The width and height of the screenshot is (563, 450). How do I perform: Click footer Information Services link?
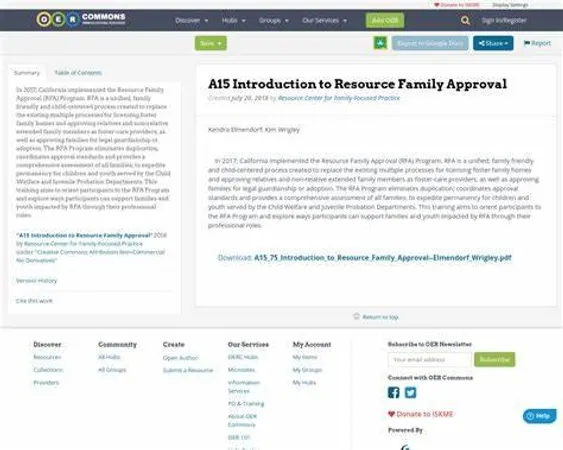pyautogui.click(x=243, y=386)
